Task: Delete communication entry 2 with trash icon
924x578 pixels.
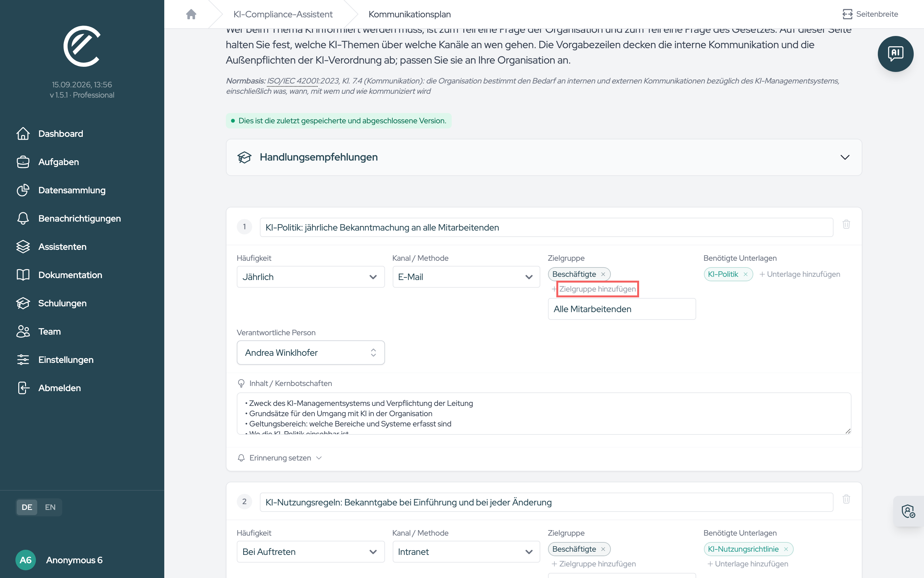Action: [846, 499]
